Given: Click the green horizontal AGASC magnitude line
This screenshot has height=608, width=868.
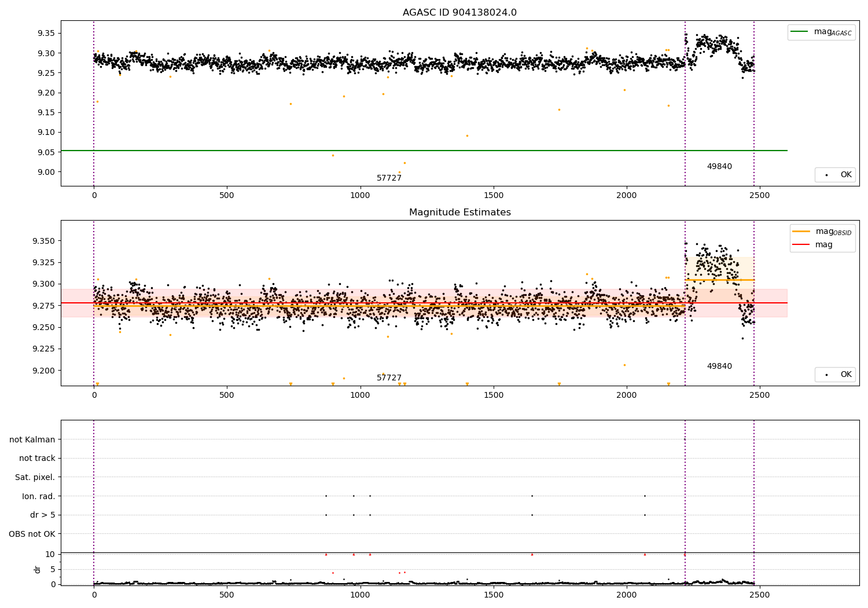Looking at the screenshot, I should pyautogui.click(x=424, y=151).
